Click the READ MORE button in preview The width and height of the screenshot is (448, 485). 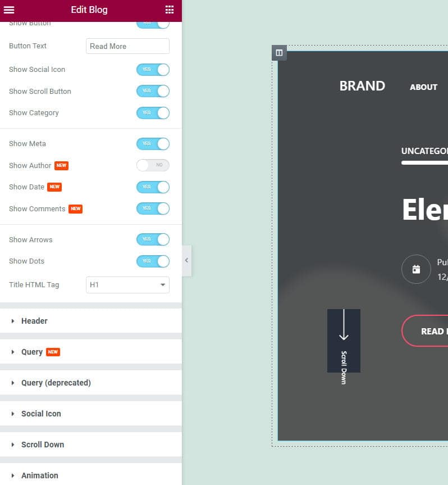pos(425,331)
